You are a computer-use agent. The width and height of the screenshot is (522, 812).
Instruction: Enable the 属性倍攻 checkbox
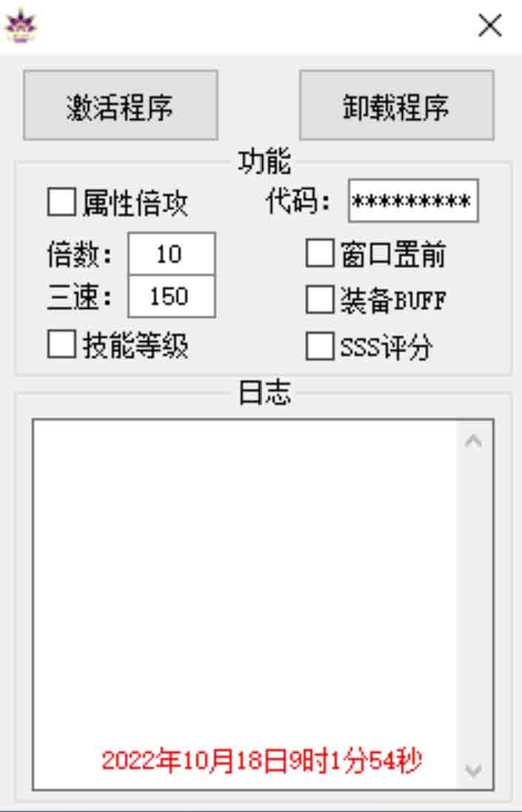(x=61, y=202)
